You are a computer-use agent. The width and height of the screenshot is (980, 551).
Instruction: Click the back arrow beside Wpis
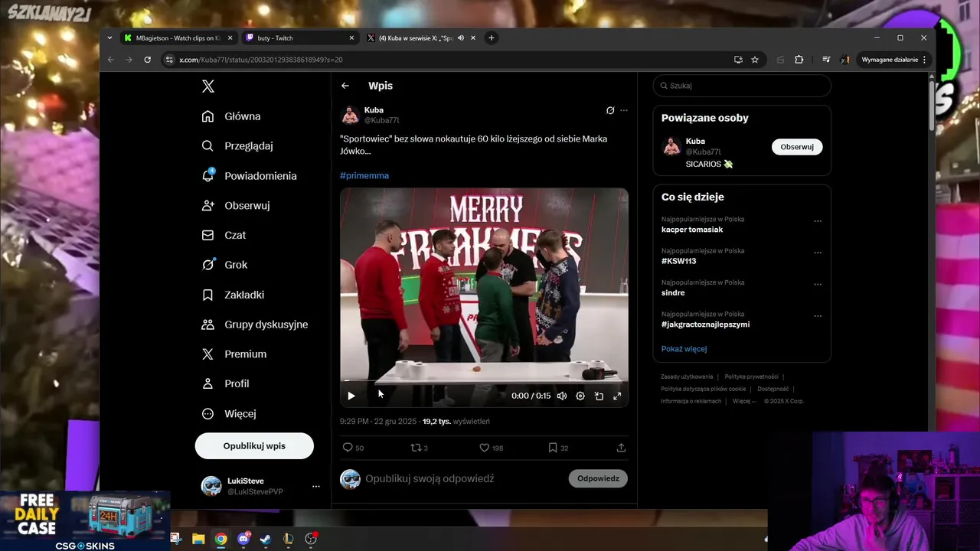click(x=345, y=86)
